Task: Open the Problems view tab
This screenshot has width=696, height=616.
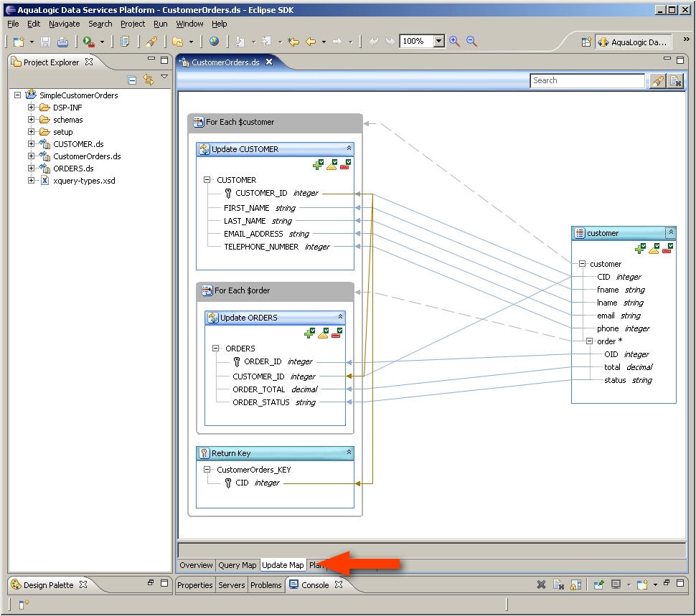Action: coord(266,585)
